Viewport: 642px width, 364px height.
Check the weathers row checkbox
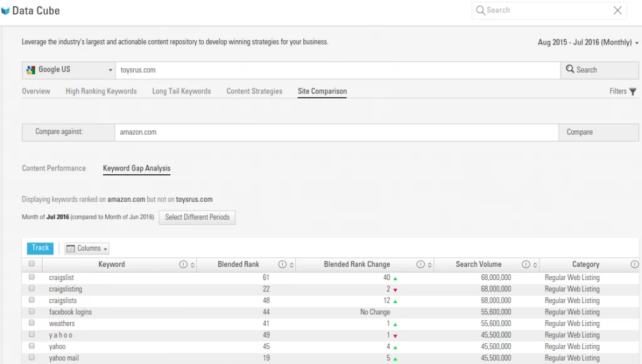click(x=31, y=323)
